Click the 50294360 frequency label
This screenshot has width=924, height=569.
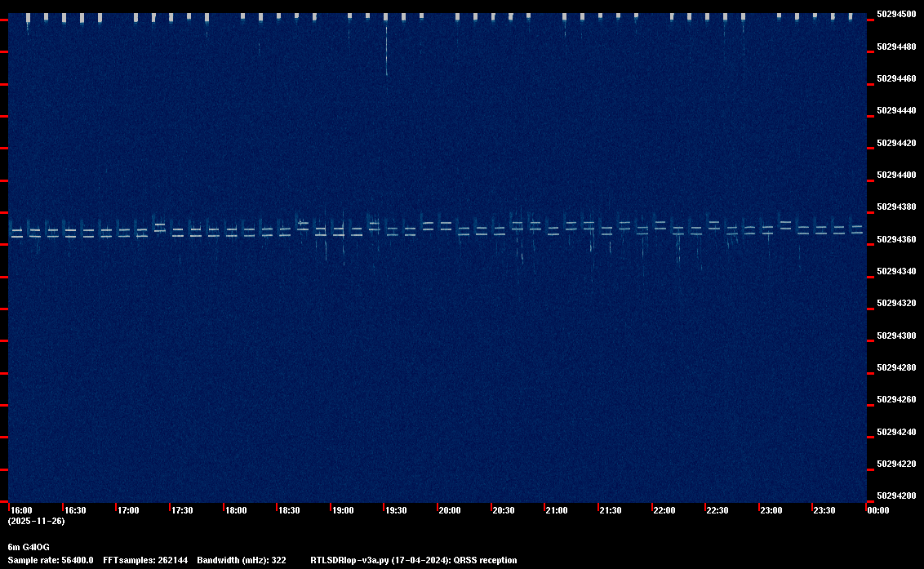[896, 239]
